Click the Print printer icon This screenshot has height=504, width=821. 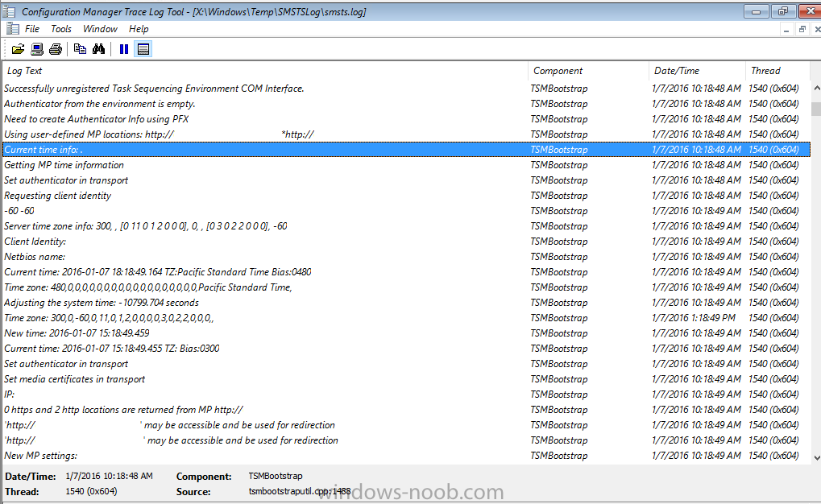point(56,49)
